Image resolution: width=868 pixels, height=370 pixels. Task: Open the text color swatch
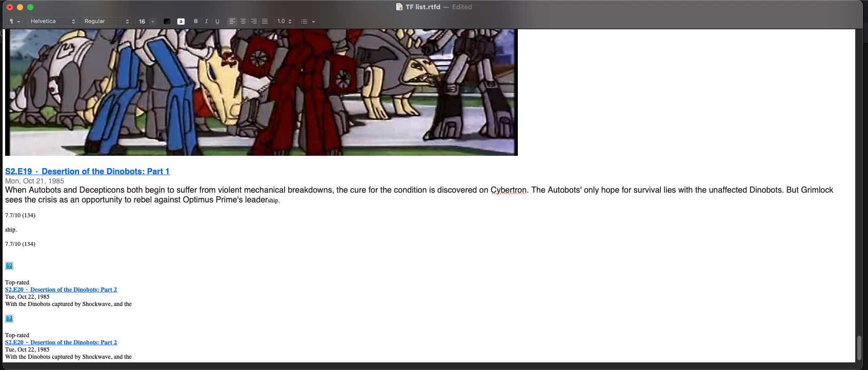pos(167,22)
